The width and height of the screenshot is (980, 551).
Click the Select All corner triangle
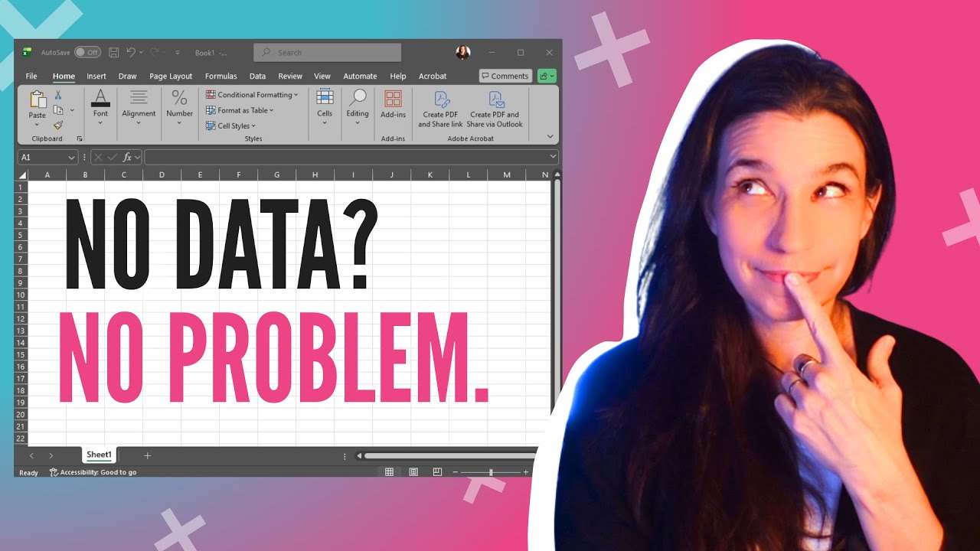tap(22, 175)
